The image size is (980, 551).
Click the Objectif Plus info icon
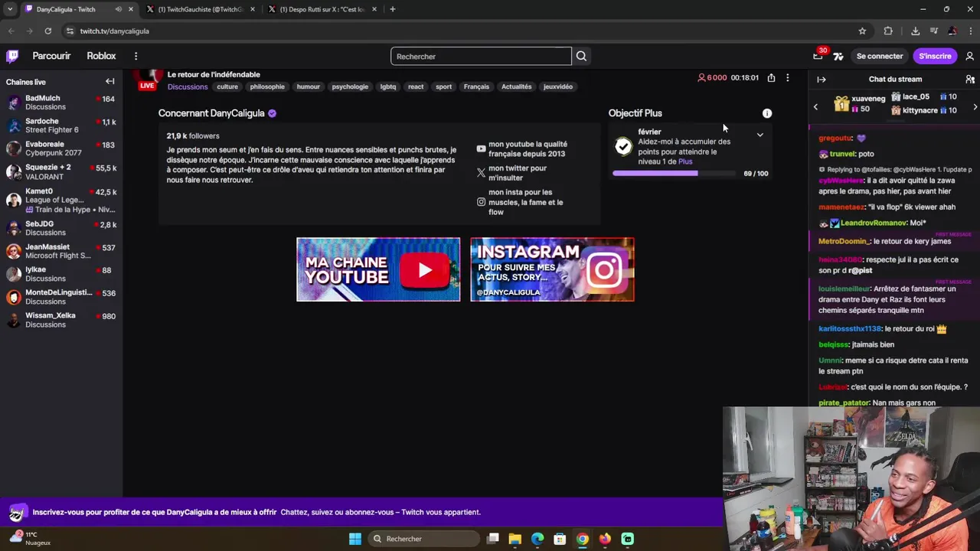[x=766, y=113]
